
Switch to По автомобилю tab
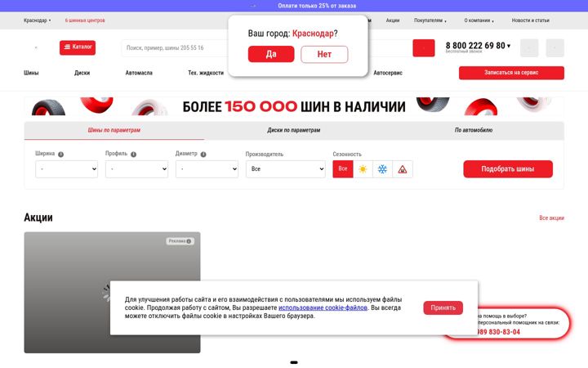473,130
